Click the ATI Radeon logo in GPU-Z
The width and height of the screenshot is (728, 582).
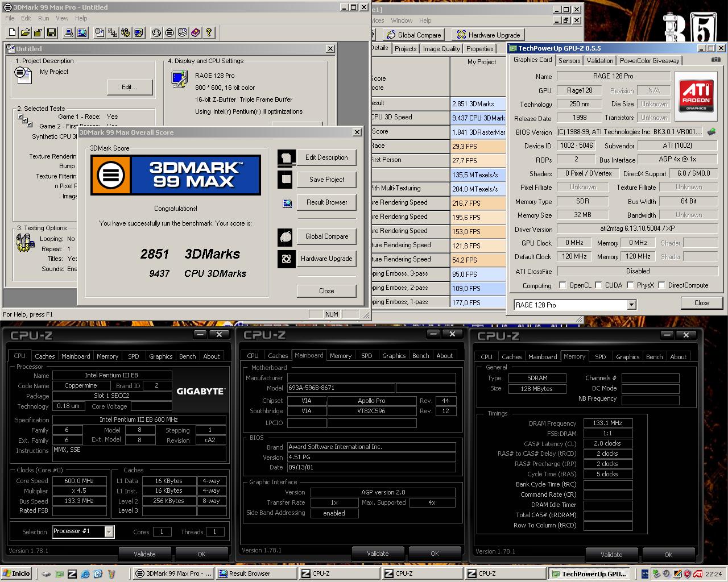696,97
